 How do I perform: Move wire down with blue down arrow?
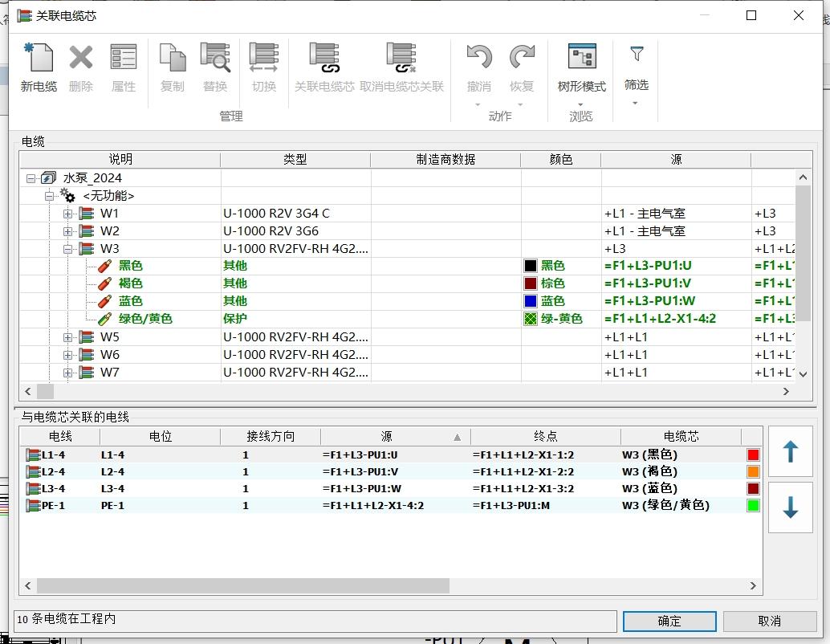click(790, 507)
